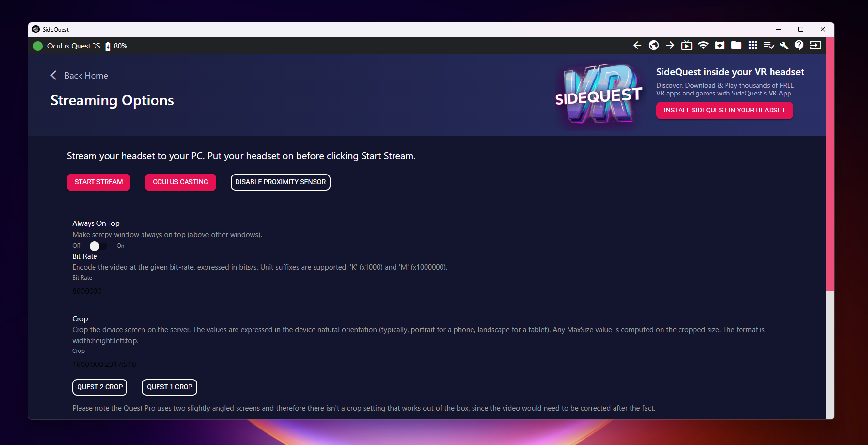868x445 pixels.
Task: Click Install SideQuest in Your Headset
Action: [x=724, y=111]
